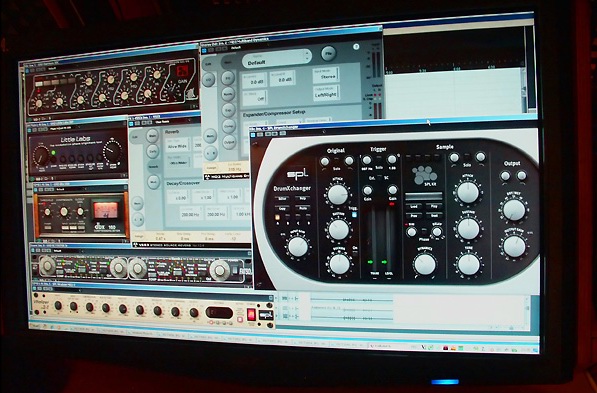Click the Dynamics knob in Sample section

[x=425, y=264]
